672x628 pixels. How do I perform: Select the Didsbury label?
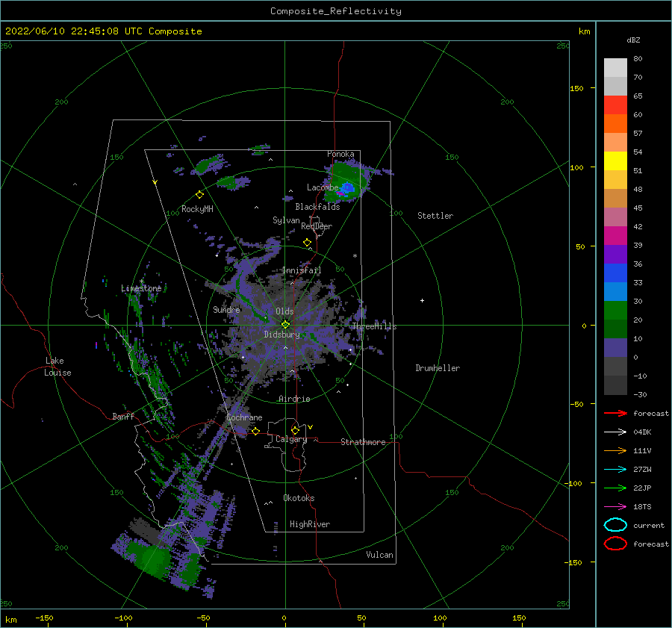pos(281,335)
